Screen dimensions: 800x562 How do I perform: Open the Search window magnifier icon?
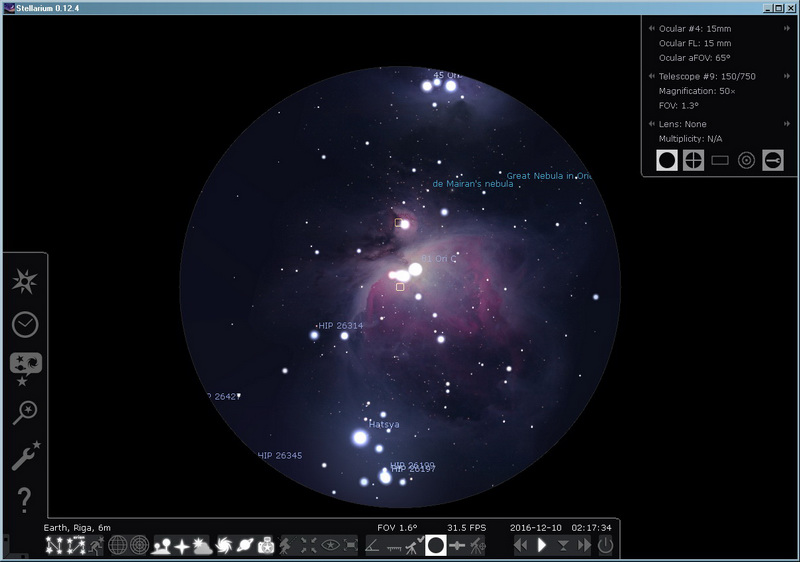point(24,412)
